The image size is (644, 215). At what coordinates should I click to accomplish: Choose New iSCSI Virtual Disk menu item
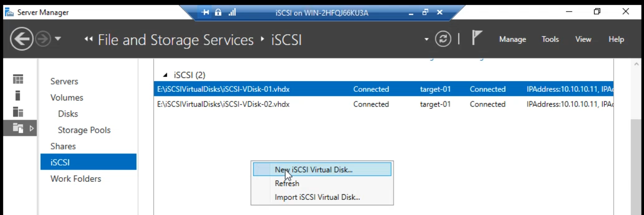(323, 170)
